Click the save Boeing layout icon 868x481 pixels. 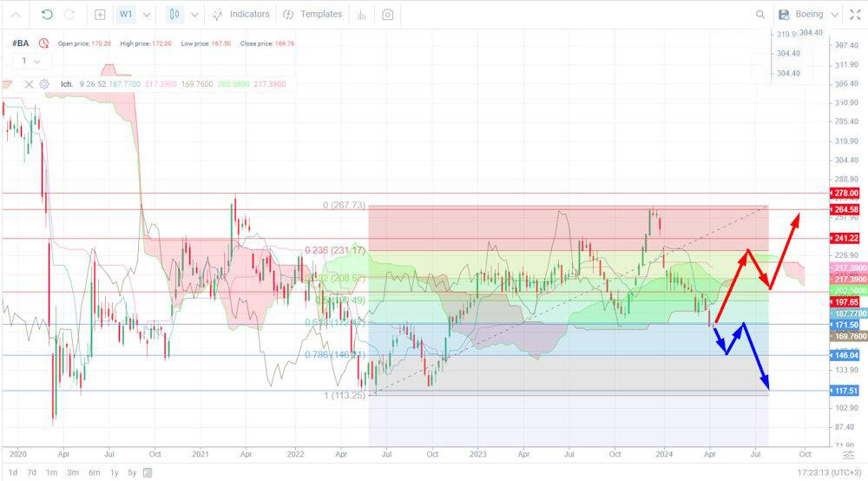(x=784, y=15)
